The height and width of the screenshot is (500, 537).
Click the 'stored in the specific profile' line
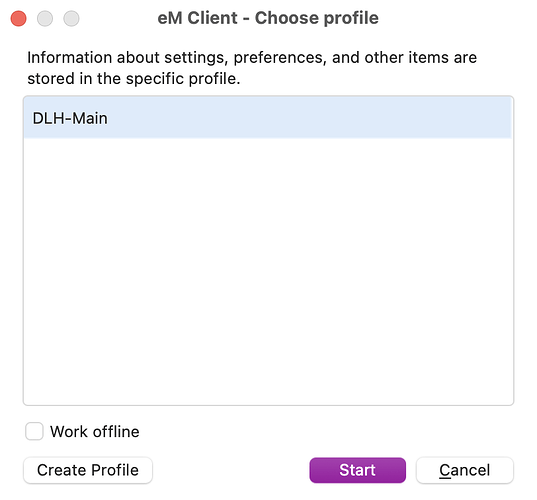click(x=134, y=78)
